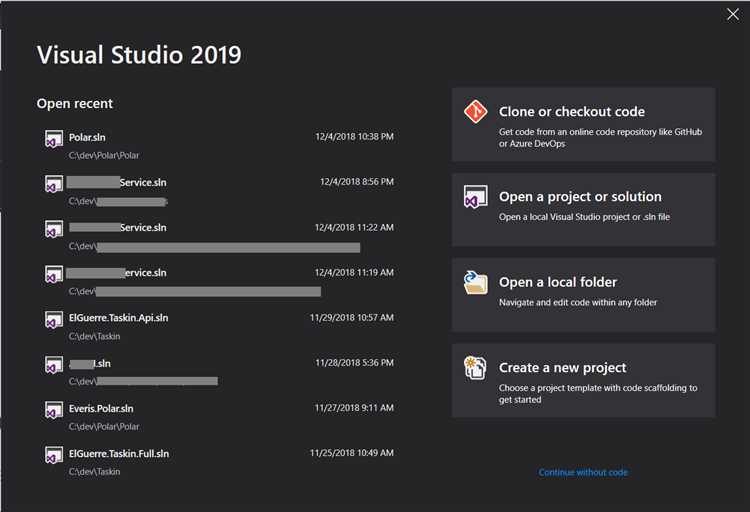
Task: Click path C:\dev\Taskin under ElGuerre.Taskin.Api.sln
Action: point(94,336)
